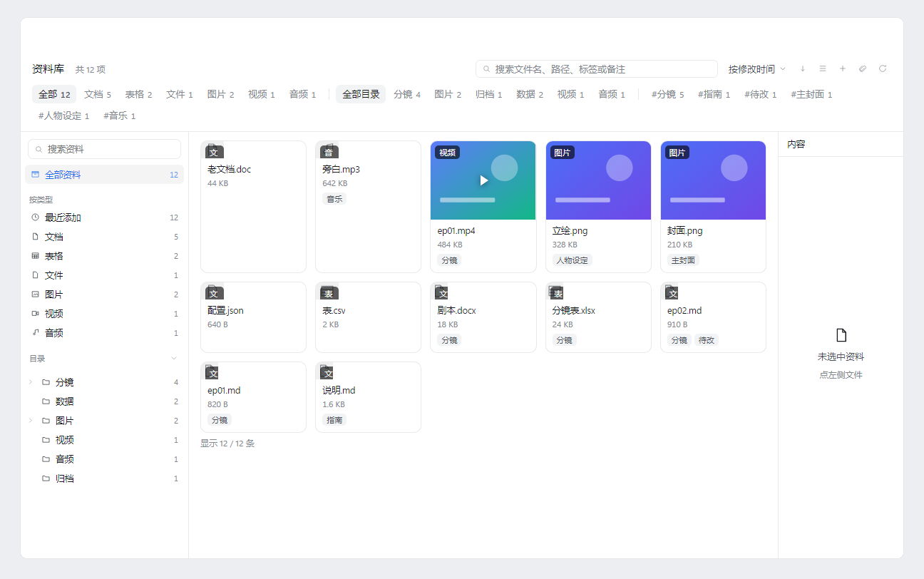Switch to list view icon in toolbar
924x579 pixels.
[823, 69]
